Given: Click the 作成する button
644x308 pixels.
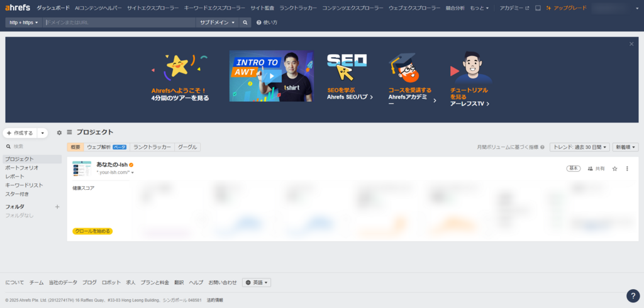Looking at the screenshot, I should [x=19, y=133].
